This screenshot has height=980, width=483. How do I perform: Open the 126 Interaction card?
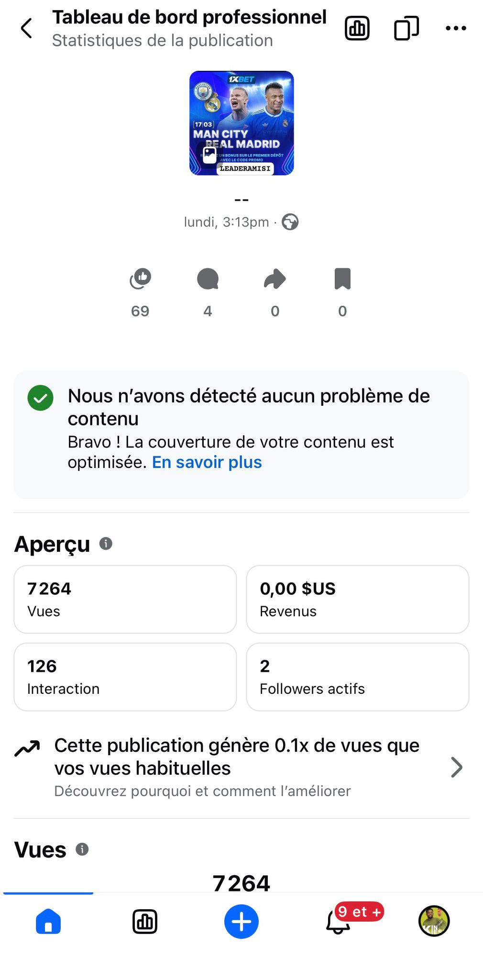coord(125,677)
